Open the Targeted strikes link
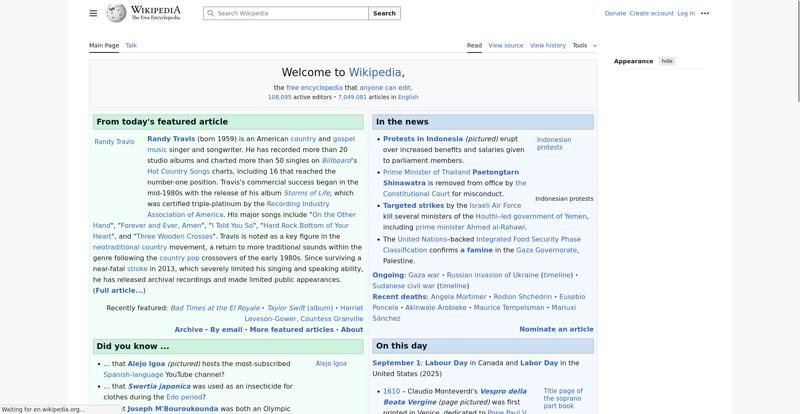This screenshot has width=800, height=414. [414, 205]
